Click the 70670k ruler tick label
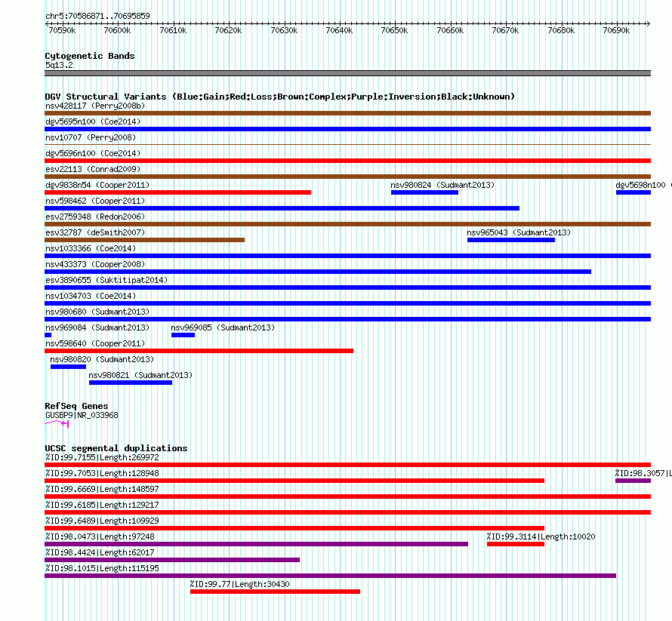The height and width of the screenshot is (621, 672). coord(505,30)
